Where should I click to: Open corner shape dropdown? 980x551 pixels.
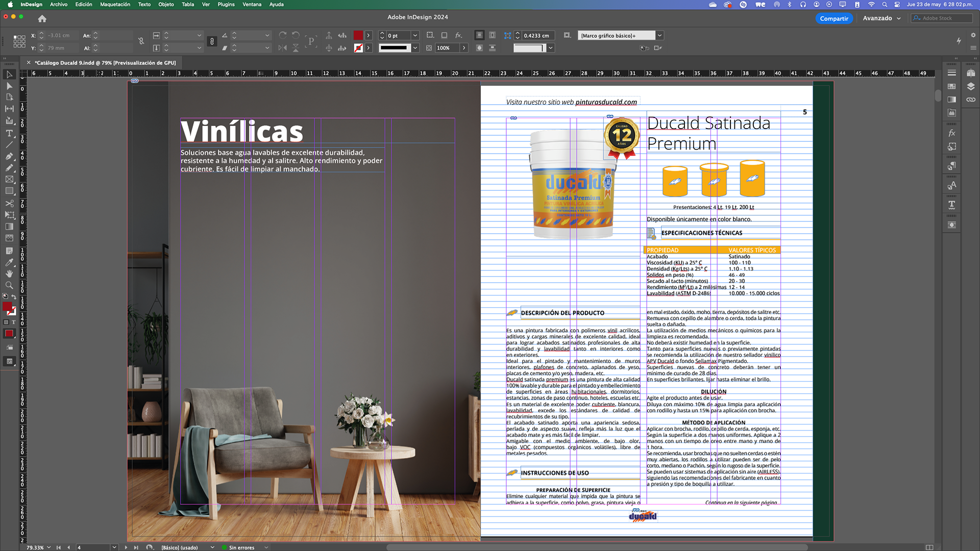(x=551, y=48)
